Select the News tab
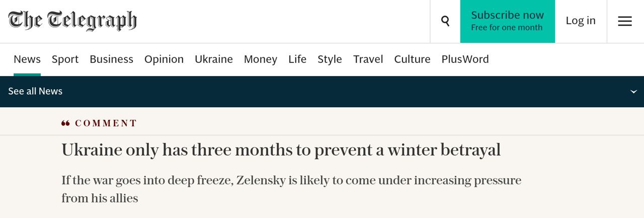The width and height of the screenshot is (644, 218). pos(27,59)
